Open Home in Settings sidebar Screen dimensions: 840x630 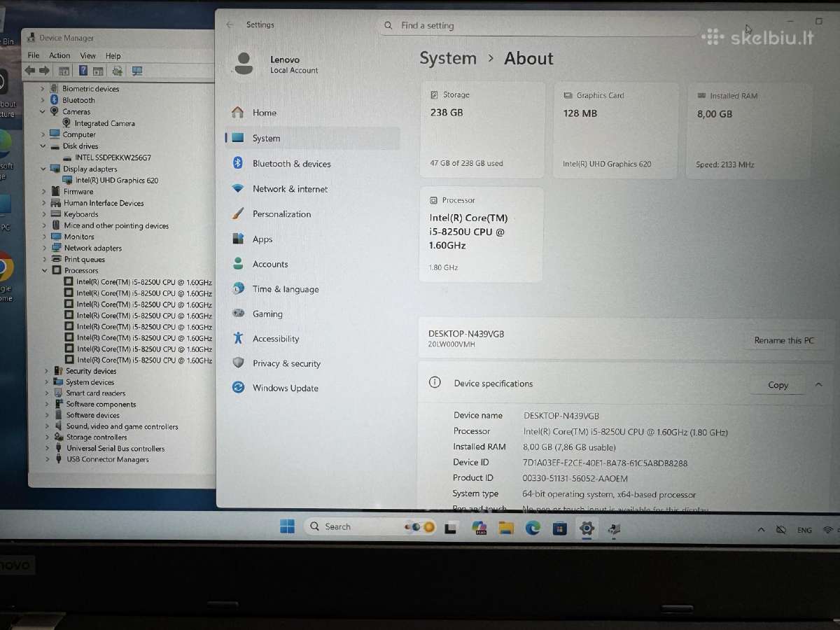click(x=264, y=113)
